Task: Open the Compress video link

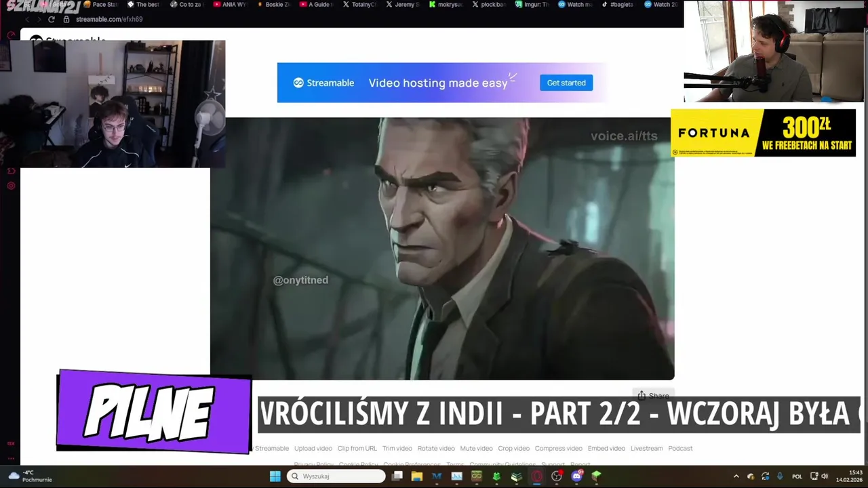Action: pyautogui.click(x=558, y=448)
